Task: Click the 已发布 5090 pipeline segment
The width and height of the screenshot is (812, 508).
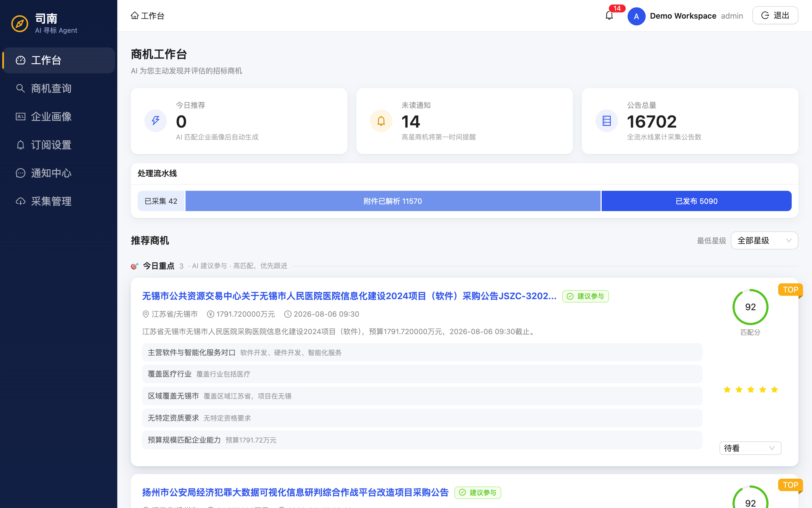Action: [x=697, y=201]
